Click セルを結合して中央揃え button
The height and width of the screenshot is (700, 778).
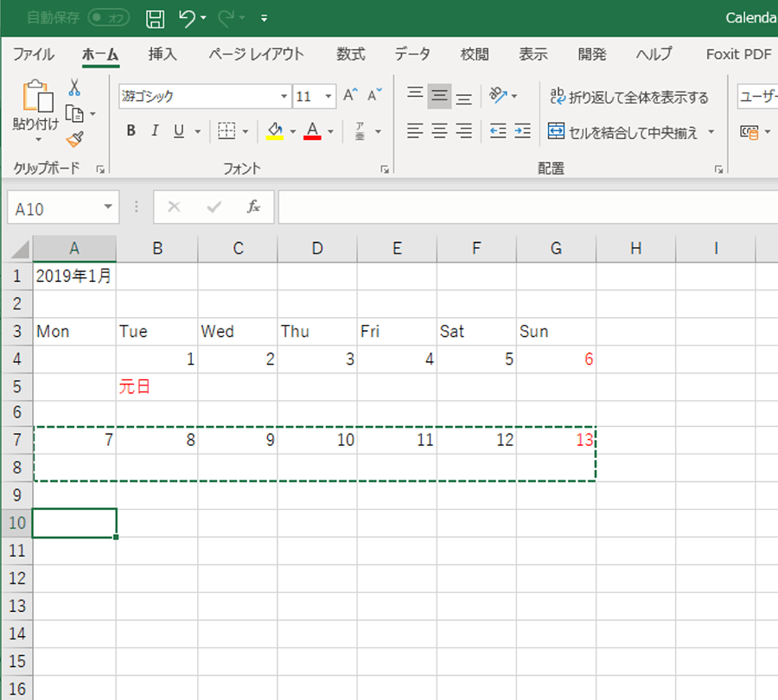pos(624,132)
